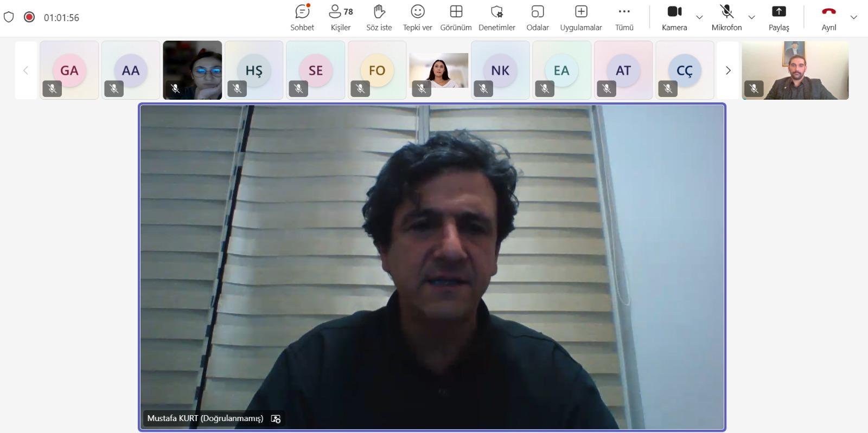Open Odalar breakout rooms
Viewport: 868px width, 433px height.
coord(537,17)
